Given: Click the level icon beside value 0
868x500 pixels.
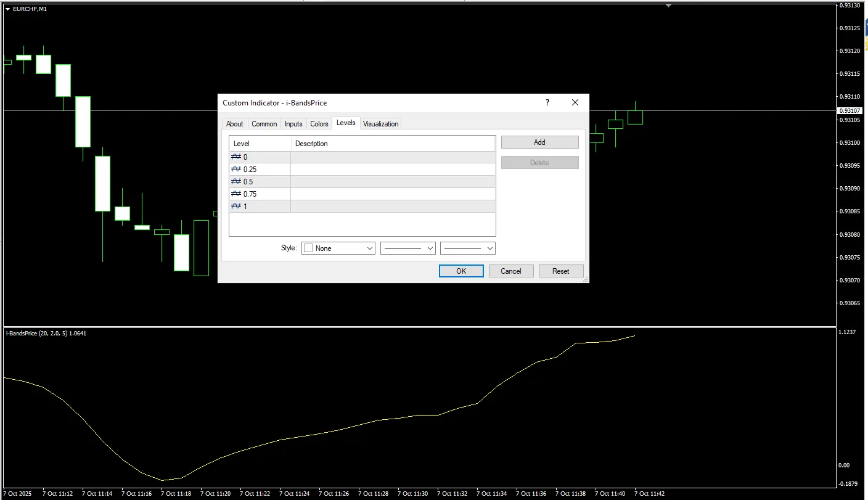Looking at the screenshot, I should click(235, 157).
